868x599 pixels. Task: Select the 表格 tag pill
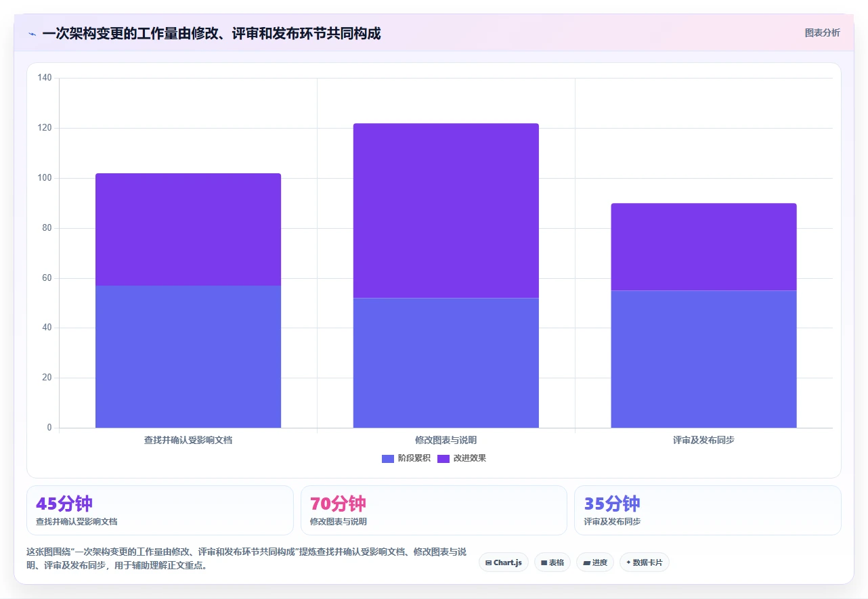tap(552, 562)
